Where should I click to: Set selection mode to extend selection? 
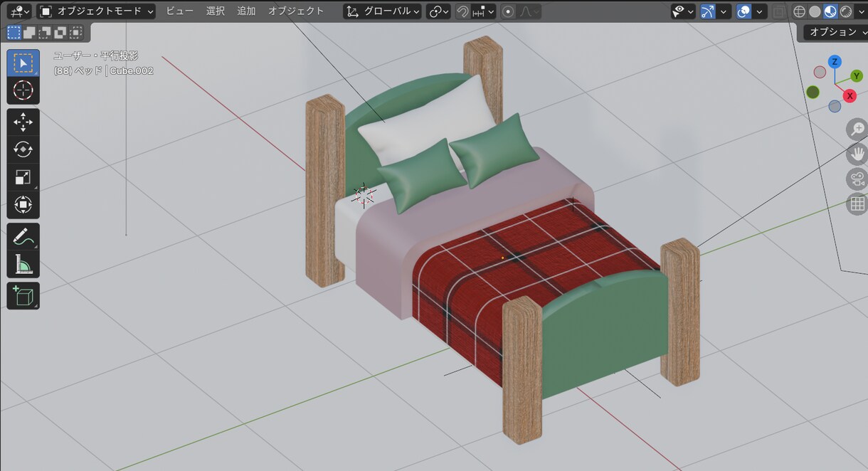coord(29,32)
